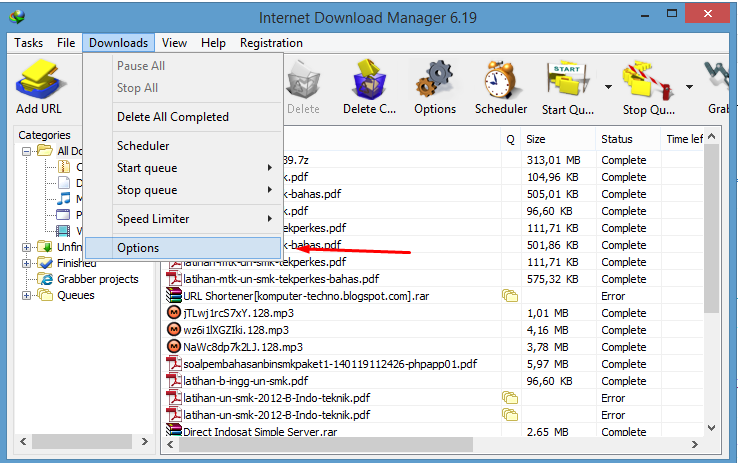Click the Categories panel scroll right arrow
Screen dimensions: 738x463
click(x=145, y=441)
